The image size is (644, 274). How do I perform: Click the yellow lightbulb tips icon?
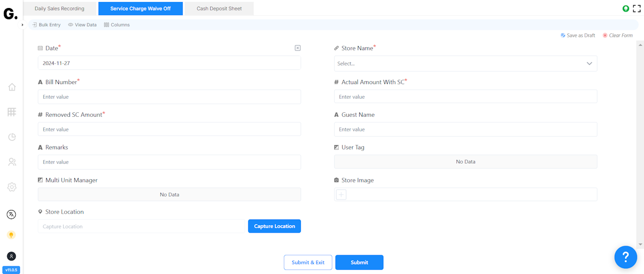click(x=12, y=235)
